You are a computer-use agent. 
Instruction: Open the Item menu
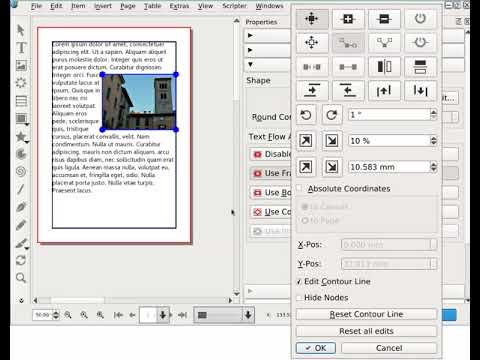click(78, 6)
